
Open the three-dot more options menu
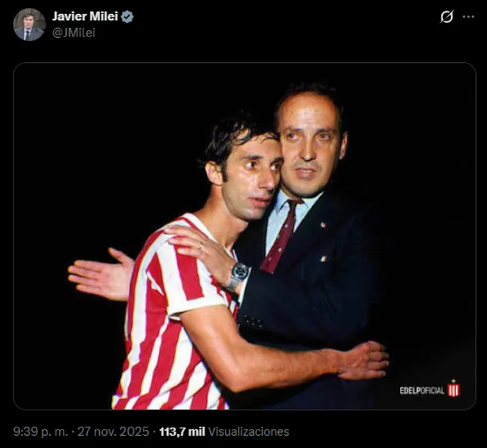[468, 17]
